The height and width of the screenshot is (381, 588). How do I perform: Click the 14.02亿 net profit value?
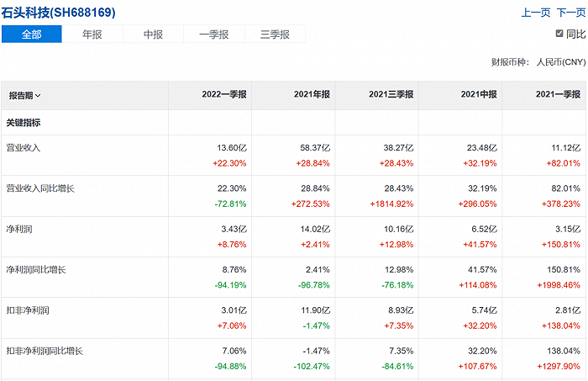pos(315,229)
